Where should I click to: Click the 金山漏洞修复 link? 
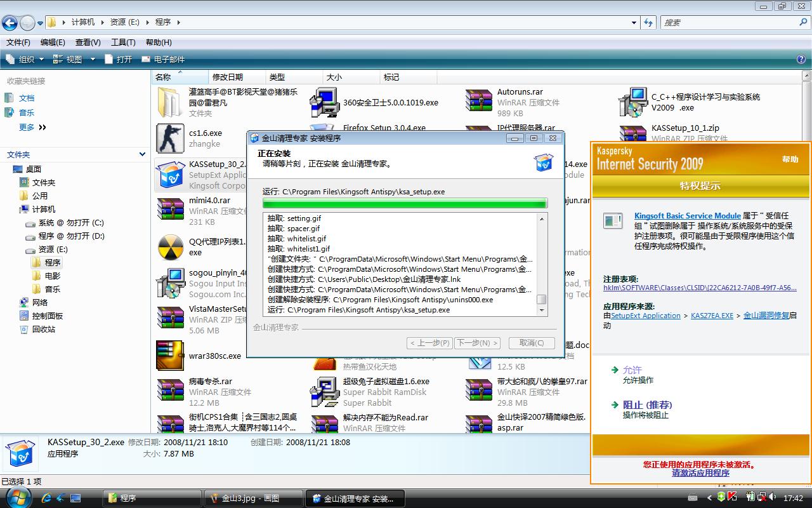click(766, 316)
